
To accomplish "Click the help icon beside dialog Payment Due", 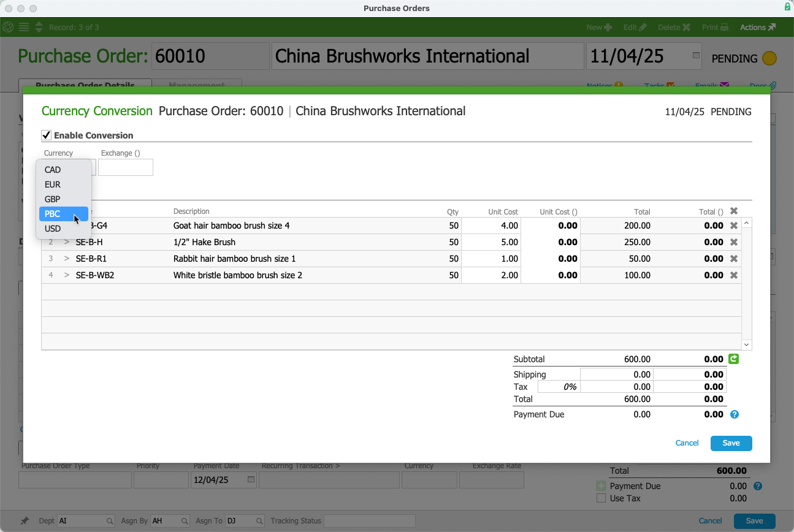I will [x=735, y=414].
